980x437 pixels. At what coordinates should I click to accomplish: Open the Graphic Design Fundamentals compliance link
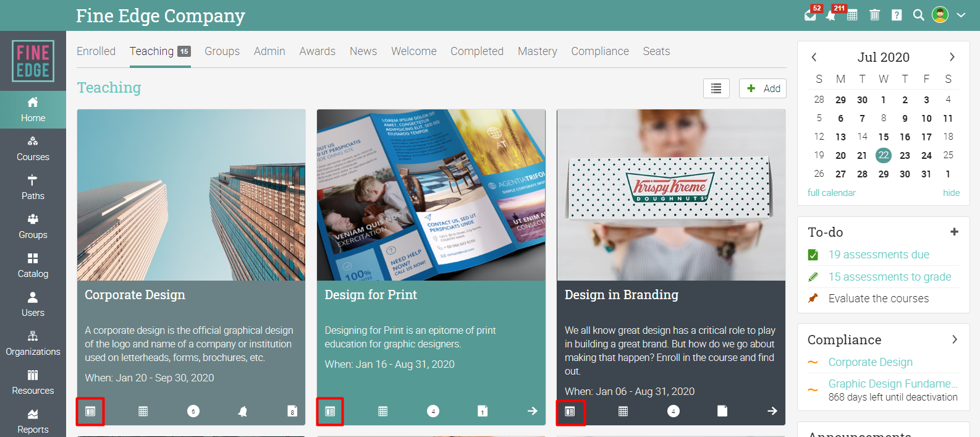[893, 384]
